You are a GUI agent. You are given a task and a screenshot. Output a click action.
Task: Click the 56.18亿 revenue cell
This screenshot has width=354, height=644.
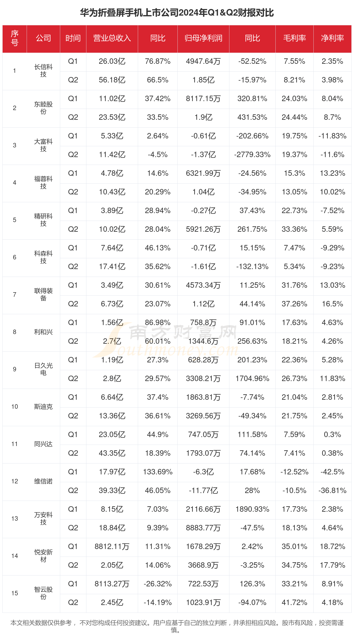112,80
